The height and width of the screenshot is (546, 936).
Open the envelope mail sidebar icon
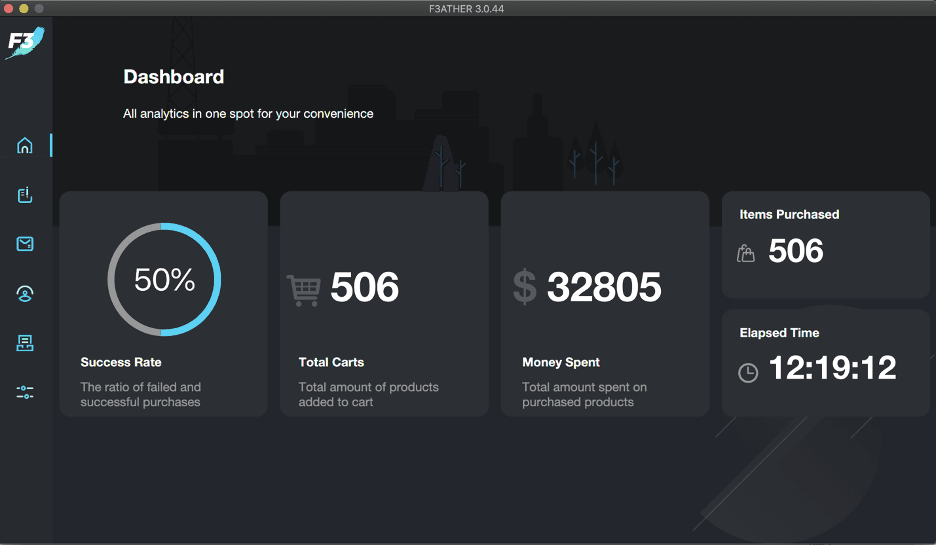25,244
